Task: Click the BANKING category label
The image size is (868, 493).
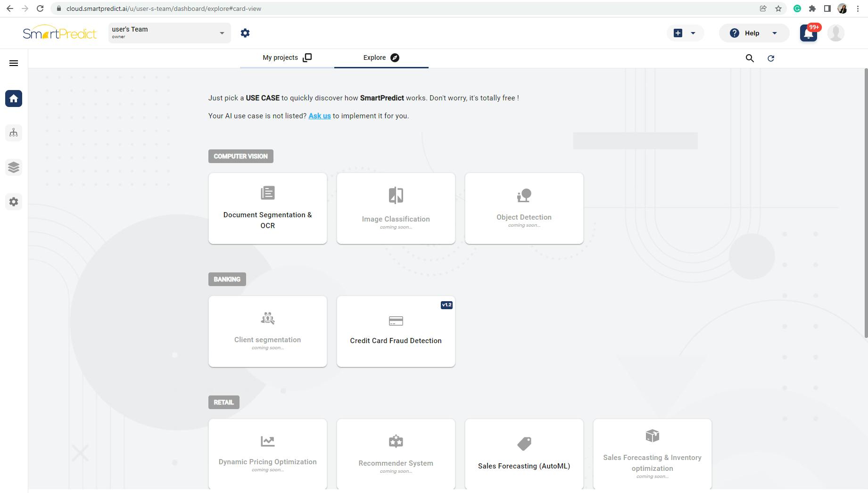Action: [x=227, y=279]
